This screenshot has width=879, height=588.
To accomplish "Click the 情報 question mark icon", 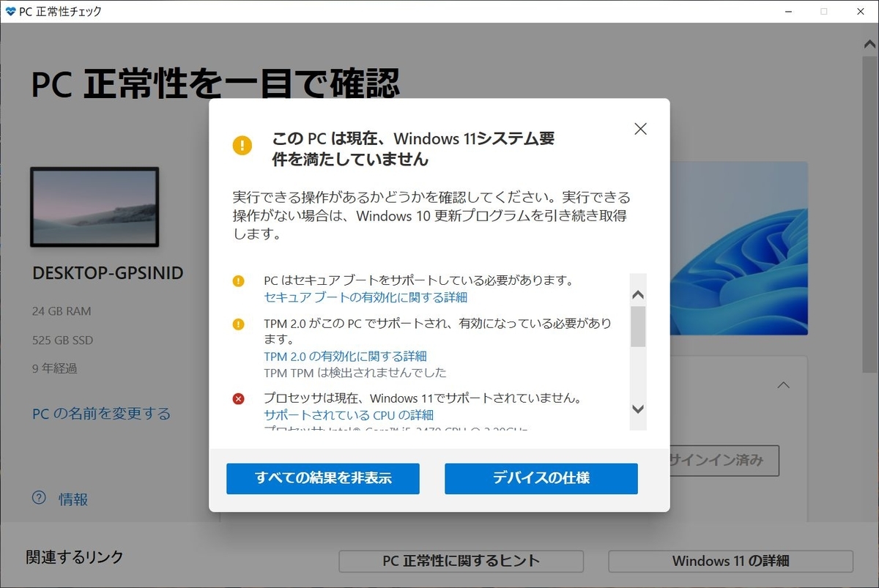I will tap(39, 498).
